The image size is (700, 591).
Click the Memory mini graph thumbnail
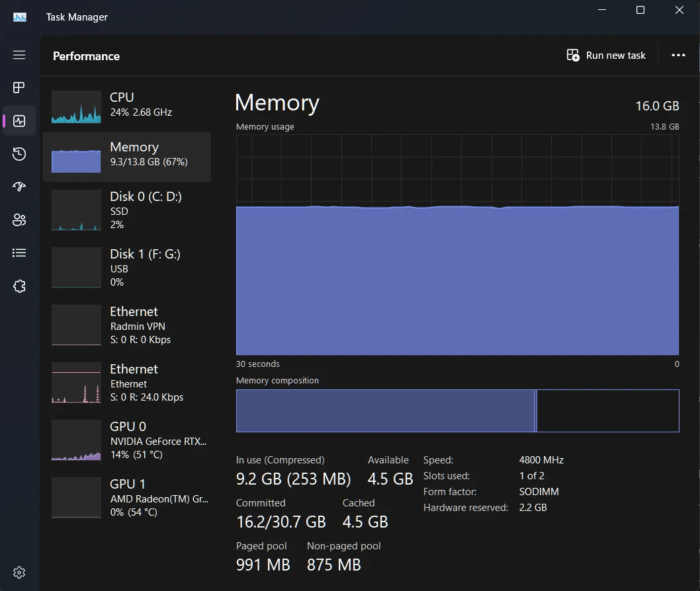tap(76, 157)
